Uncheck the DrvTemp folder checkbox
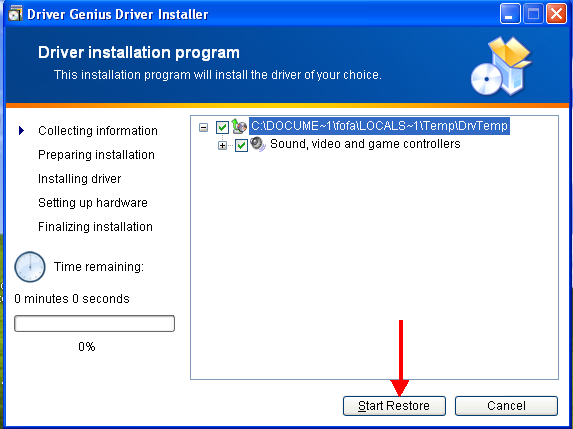 222,127
